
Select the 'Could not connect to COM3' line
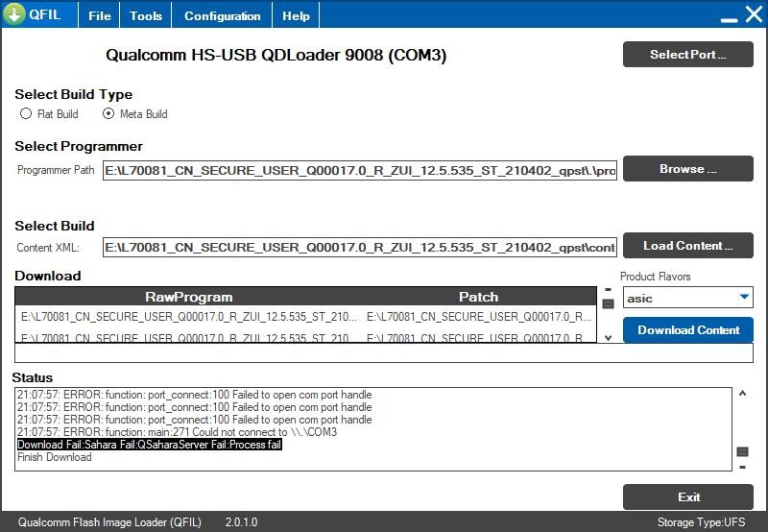coord(177,432)
